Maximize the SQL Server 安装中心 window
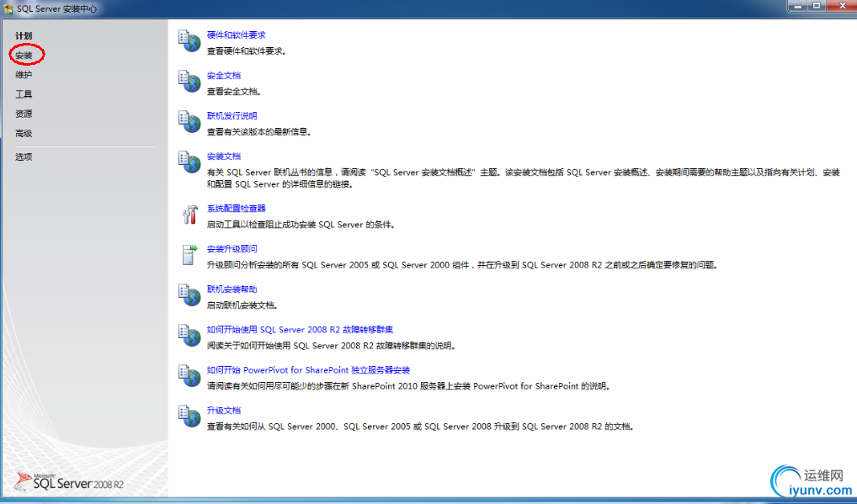The width and height of the screenshot is (857, 504). tap(817, 5)
